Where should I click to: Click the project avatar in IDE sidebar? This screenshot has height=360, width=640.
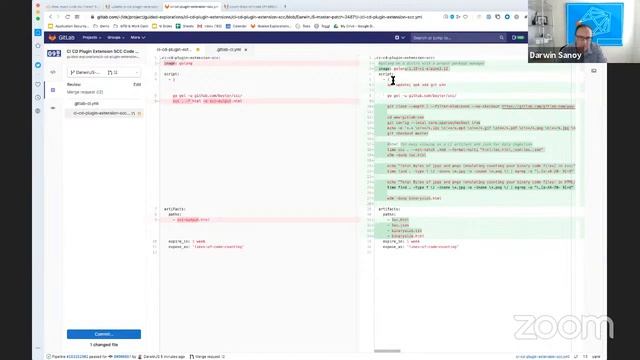54,53
